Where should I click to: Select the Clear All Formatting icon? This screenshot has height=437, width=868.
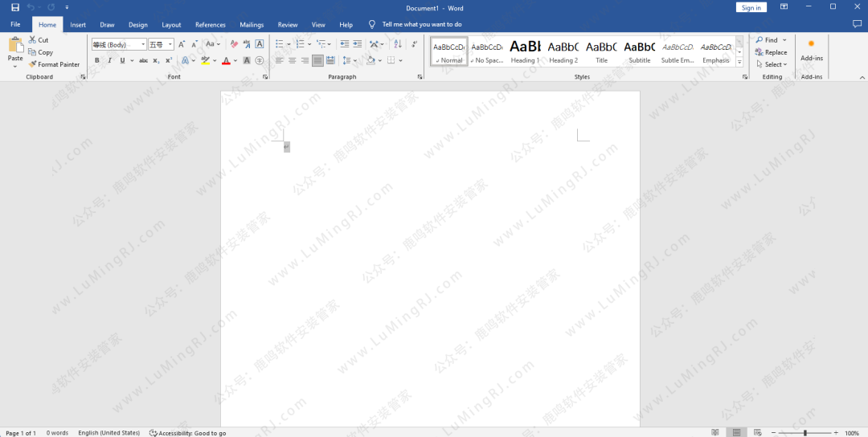click(x=234, y=44)
